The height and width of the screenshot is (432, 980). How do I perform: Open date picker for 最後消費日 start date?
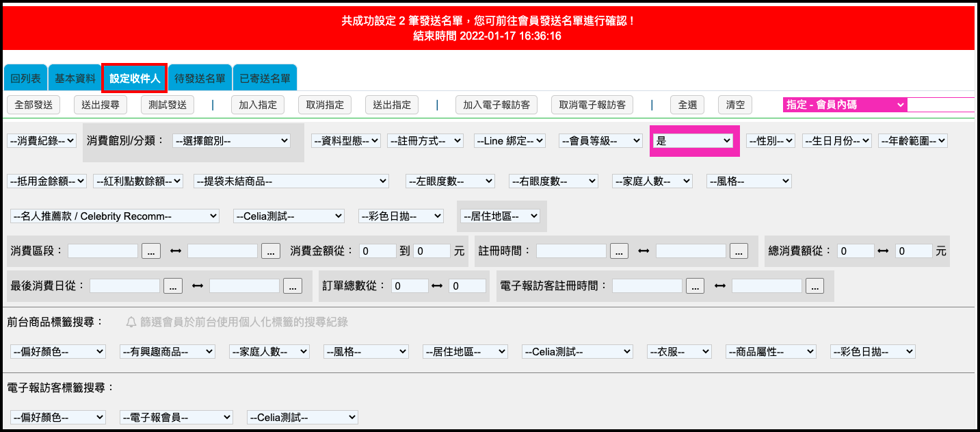(x=172, y=286)
